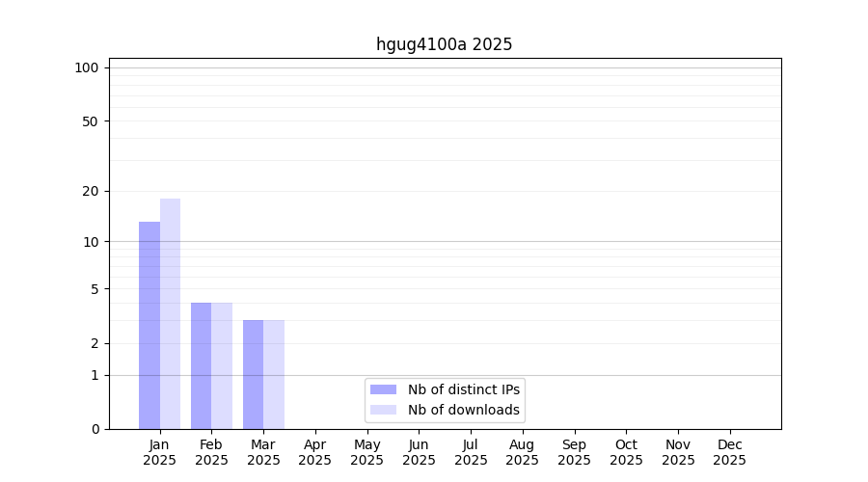Image resolution: width=868 pixels, height=482 pixels.
Task: Click the 100 y-axis tick label
Action: pos(87,67)
